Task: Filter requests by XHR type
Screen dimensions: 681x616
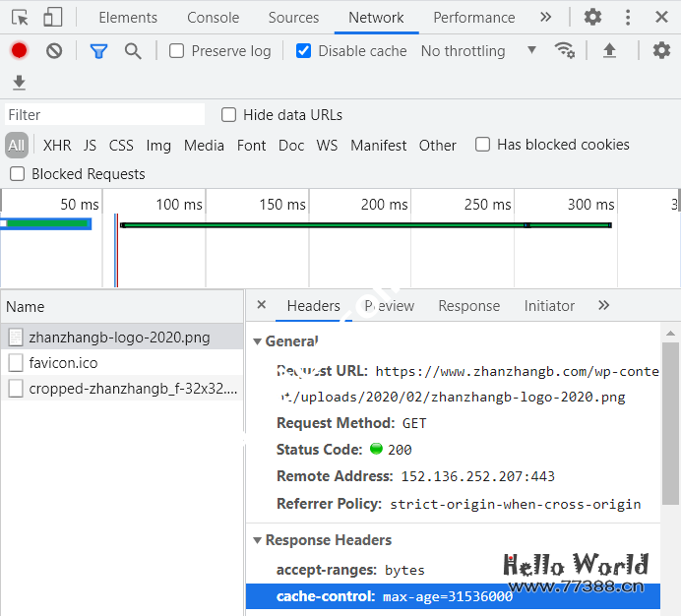Action: pyautogui.click(x=57, y=145)
